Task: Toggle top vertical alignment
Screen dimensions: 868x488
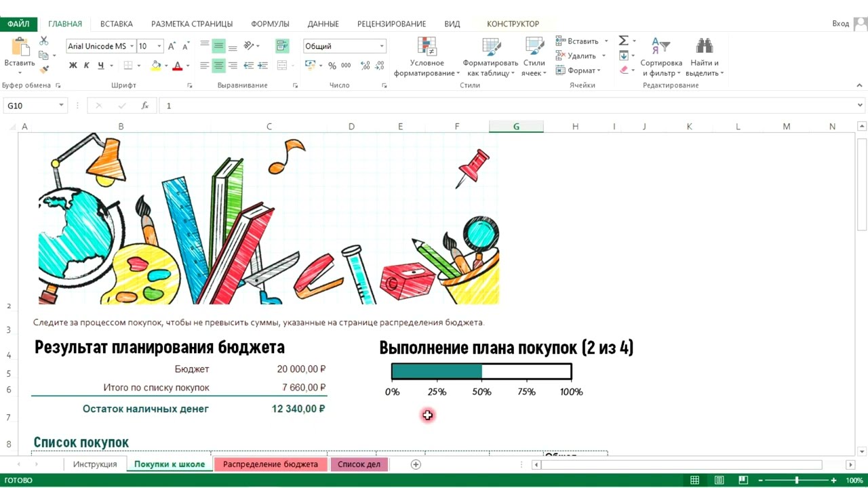Action: [x=205, y=46]
